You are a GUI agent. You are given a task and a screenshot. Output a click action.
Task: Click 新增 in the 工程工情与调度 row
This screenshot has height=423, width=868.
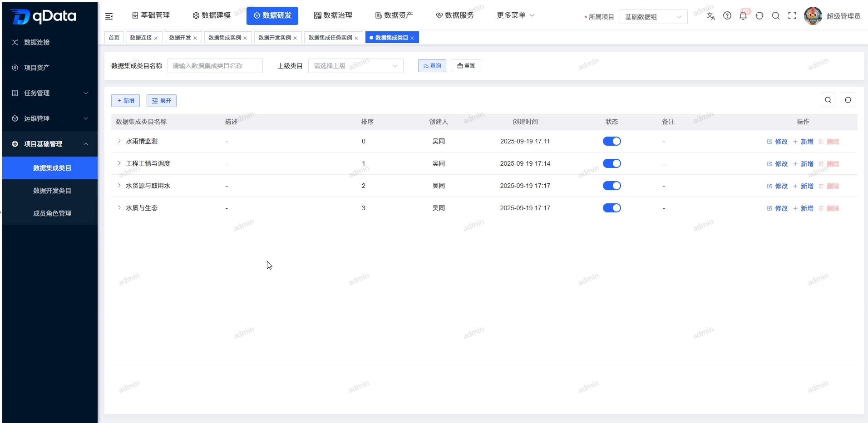coord(803,164)
